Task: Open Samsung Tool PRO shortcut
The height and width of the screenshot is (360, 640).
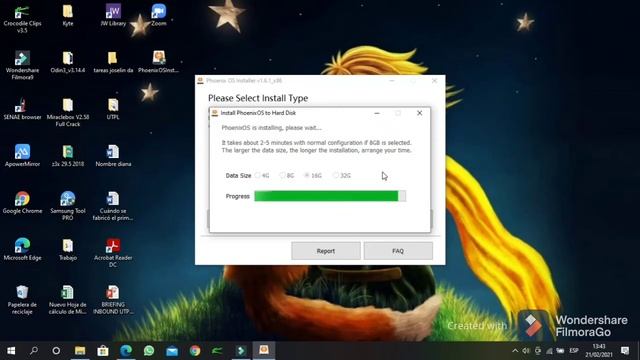Action: 68,206
